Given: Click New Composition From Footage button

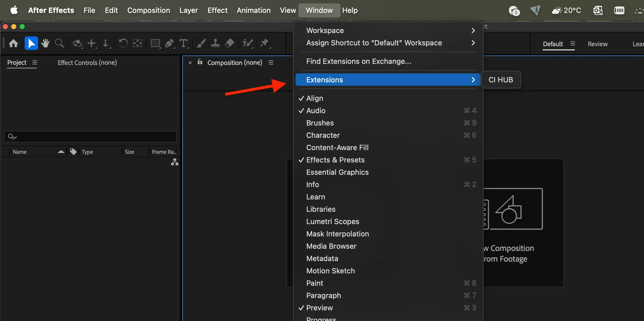Looking at the screenshot, I should [523, 223].
